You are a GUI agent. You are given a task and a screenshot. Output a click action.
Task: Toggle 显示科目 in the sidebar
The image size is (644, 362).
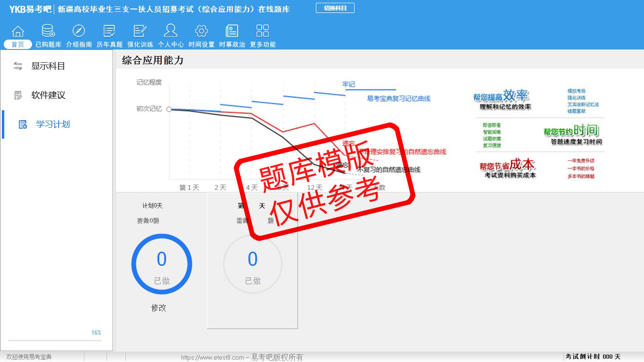point(47,66)
